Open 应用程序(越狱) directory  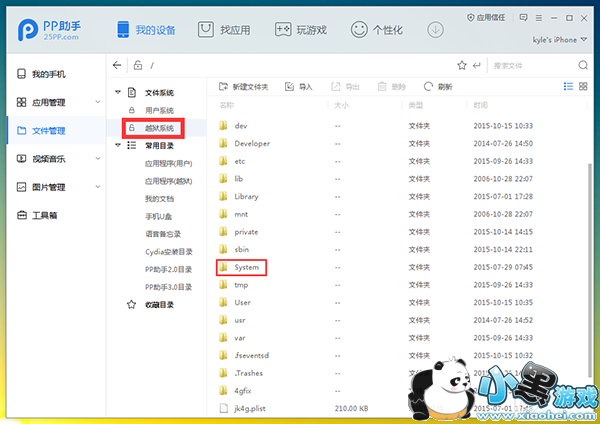coord(168,181)
